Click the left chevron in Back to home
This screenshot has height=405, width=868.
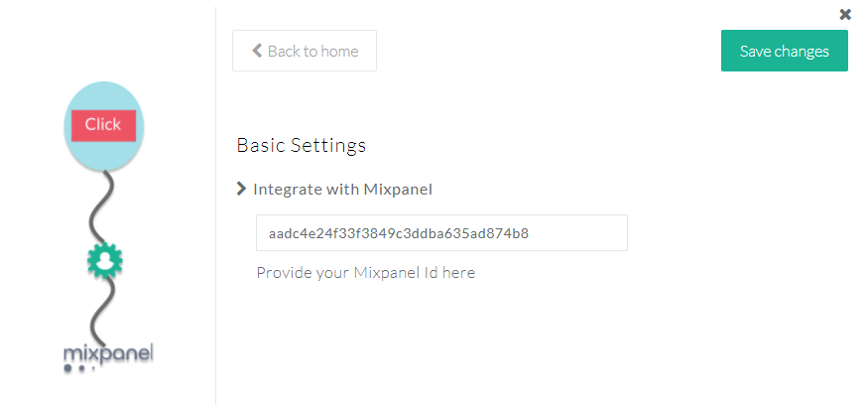tap(257, 51)
